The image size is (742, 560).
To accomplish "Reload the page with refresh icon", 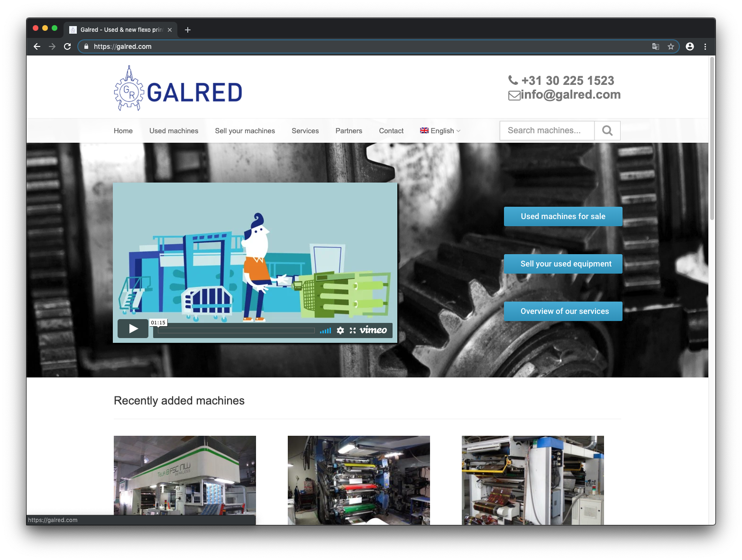I will click(67, 46).
